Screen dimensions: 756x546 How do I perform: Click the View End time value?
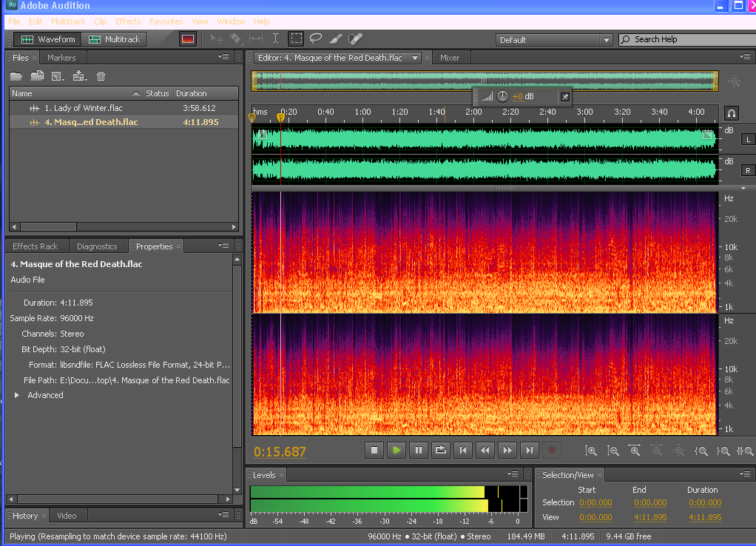pyautogui.click(x=650, y=518)
